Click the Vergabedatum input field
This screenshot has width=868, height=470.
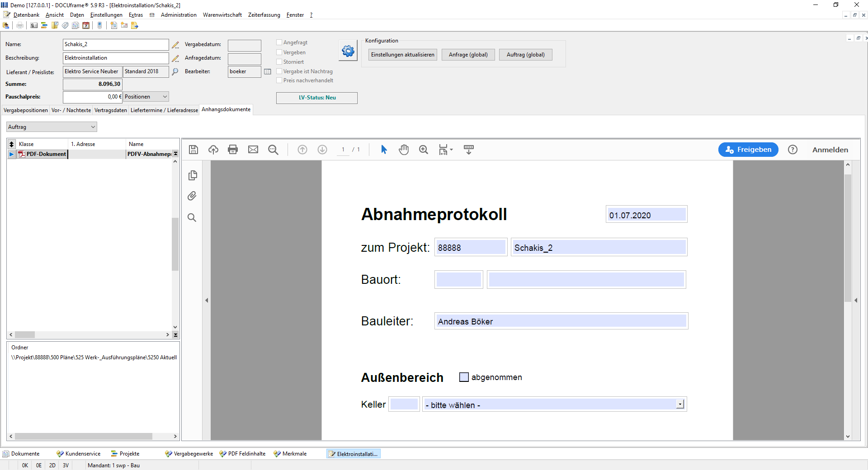point(245,46)
